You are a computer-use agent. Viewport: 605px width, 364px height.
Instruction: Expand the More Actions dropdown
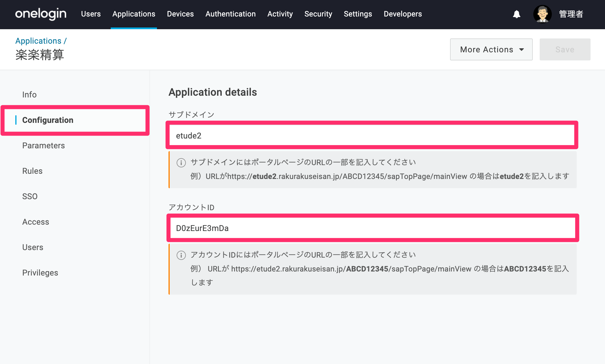491,49
